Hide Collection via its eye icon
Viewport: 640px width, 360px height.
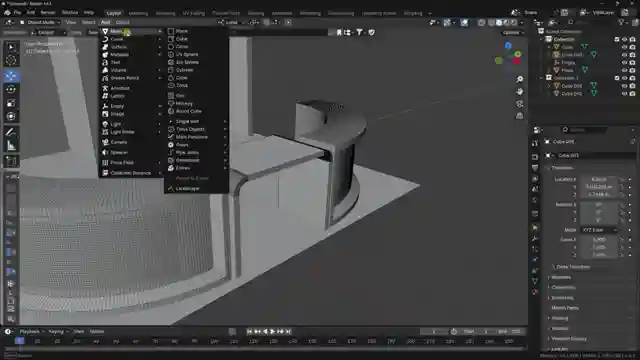click(624, 39)
